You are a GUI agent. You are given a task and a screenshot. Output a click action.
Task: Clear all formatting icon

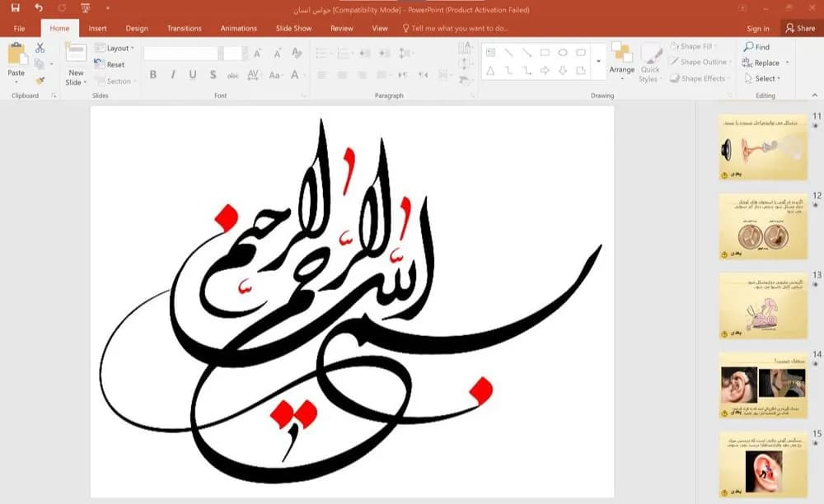[x=297, y=53]
